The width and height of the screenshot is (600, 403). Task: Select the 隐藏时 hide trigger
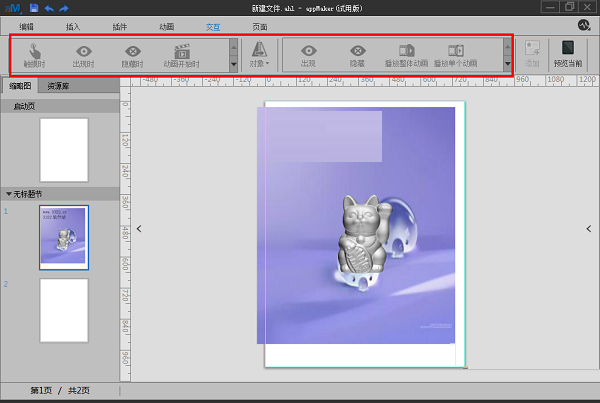tap(132, 52)
